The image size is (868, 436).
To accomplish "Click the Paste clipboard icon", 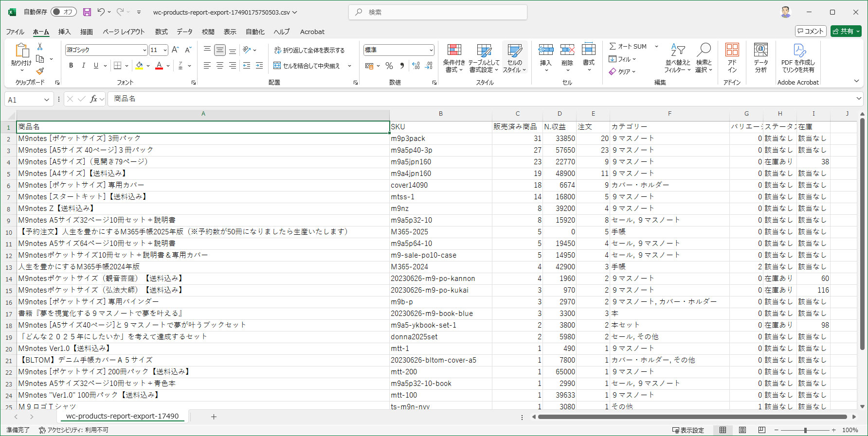I will pos(21,50).
